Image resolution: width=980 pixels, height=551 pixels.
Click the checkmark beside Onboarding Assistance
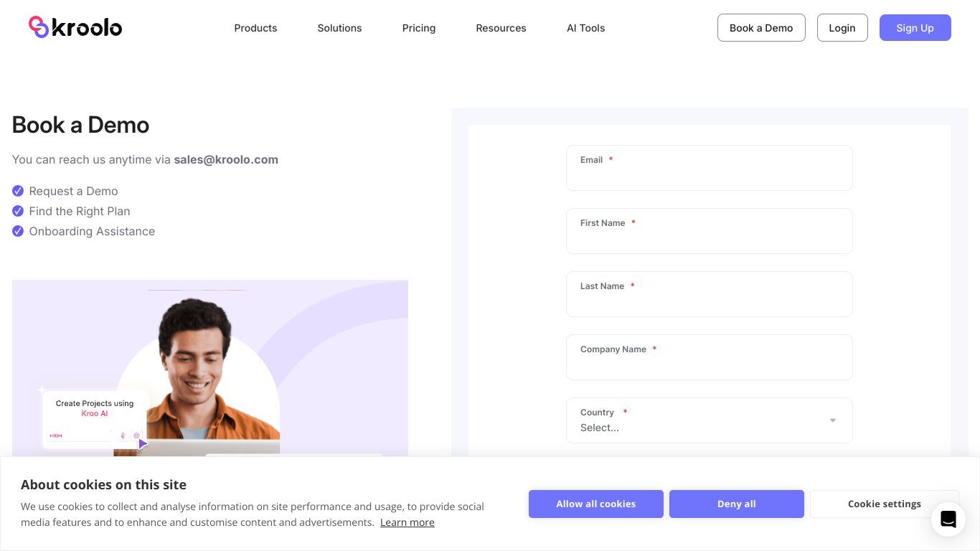click(18, 231)
